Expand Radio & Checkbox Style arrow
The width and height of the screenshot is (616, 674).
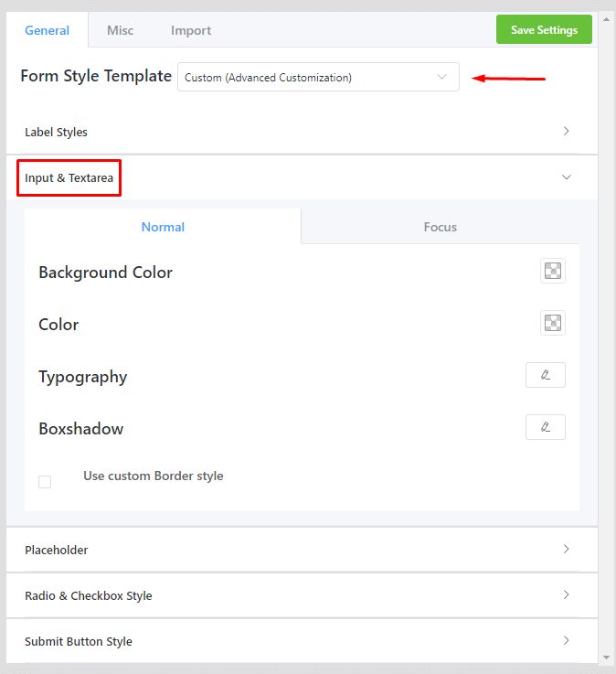[x=566, y=595]
